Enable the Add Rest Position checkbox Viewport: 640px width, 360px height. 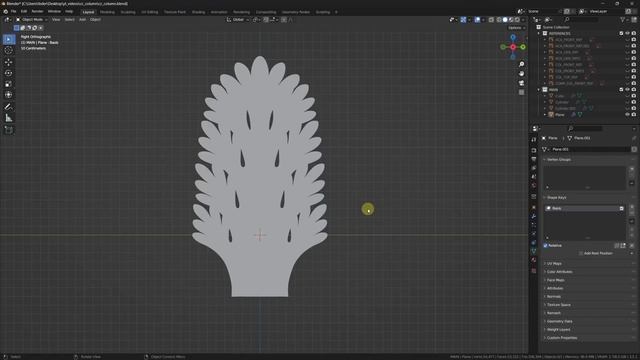(581, 253)
